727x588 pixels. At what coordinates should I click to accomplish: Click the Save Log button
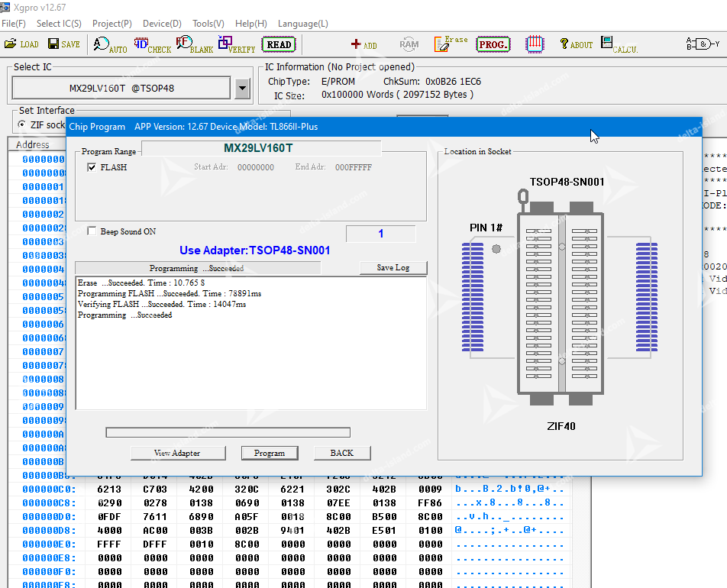pyautogui.click(x=393, y=267)
